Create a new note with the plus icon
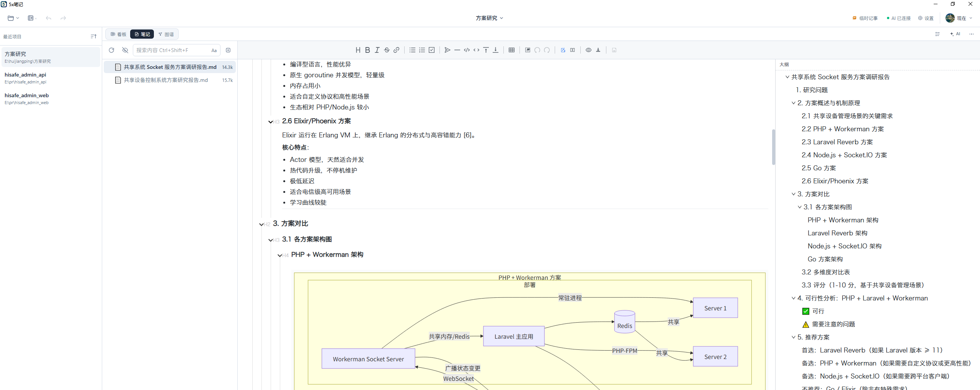 tap(228, 50)
